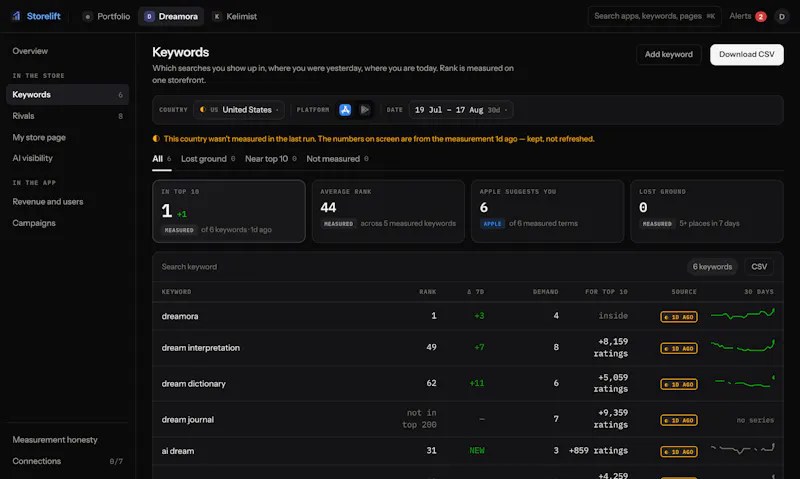Click the dream dictionary keyword name
800x479 pixels.
pos(193,384)
